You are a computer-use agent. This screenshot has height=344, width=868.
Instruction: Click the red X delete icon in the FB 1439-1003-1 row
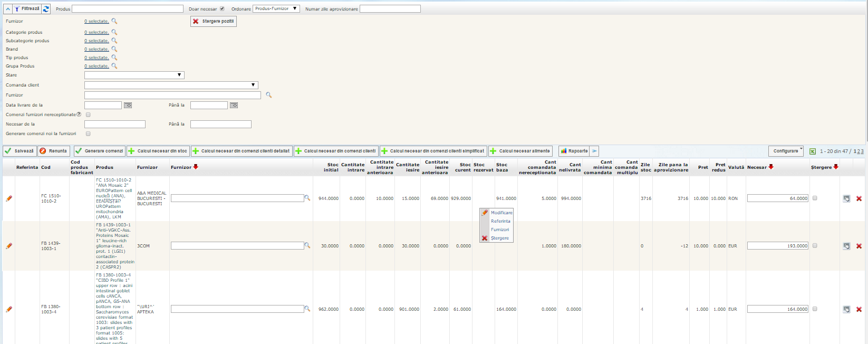tap(859, 246)
